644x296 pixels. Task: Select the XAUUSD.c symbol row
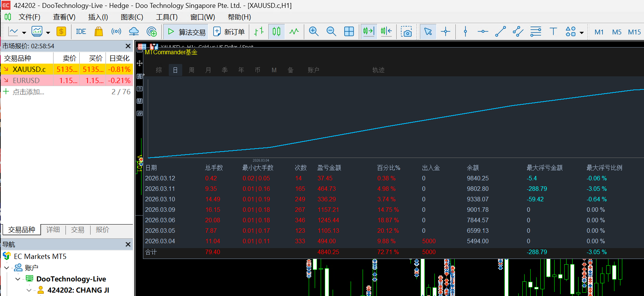[x=67, y=69]
